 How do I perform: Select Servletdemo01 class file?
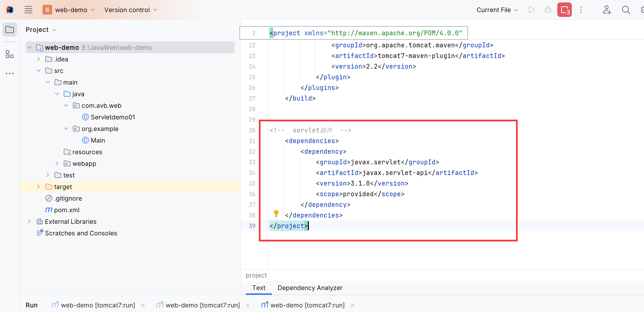tap(113, 117)
